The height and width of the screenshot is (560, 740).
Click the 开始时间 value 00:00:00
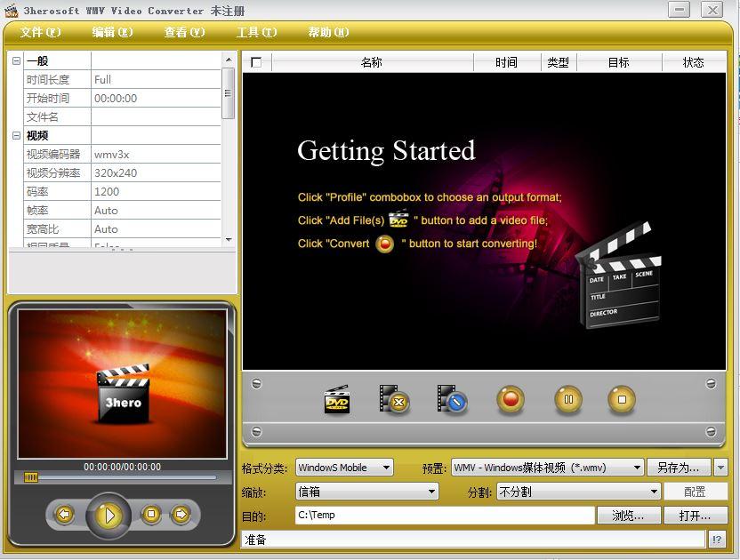pyautogui.click(x=156, y=98)
